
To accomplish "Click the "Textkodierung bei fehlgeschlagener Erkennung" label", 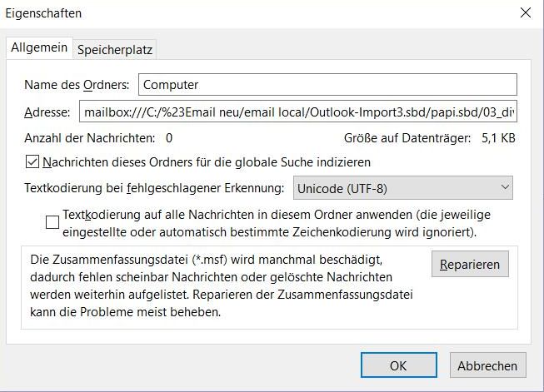I will tap(155, 188).
